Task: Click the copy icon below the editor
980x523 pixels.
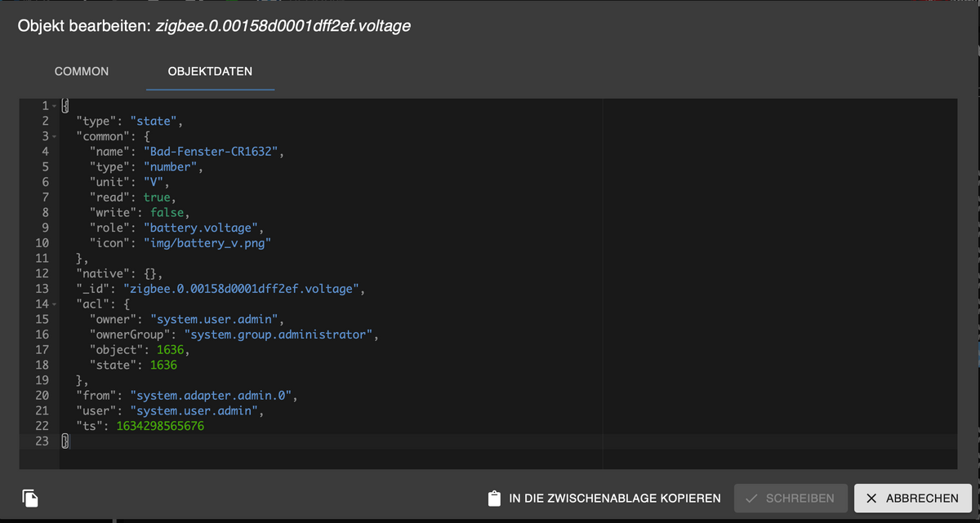Action: point(29,497)
